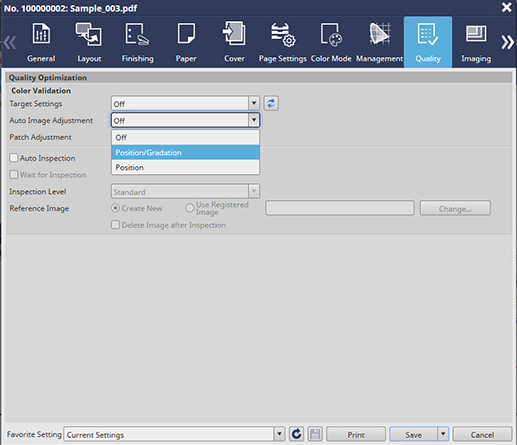
Task: Tick Delete Image after Inspection checkbox
Action: pos(115,225)
